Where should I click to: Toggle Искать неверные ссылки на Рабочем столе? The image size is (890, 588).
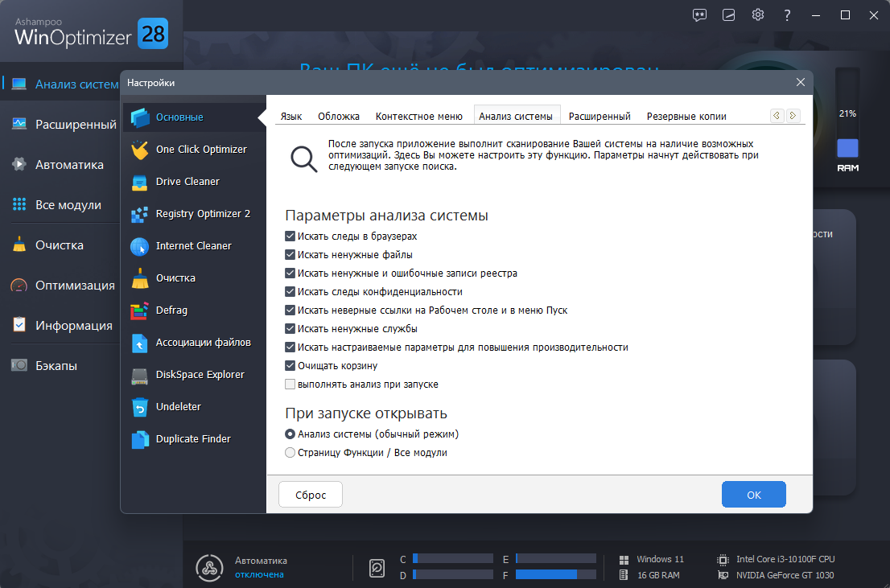(290, 310)
